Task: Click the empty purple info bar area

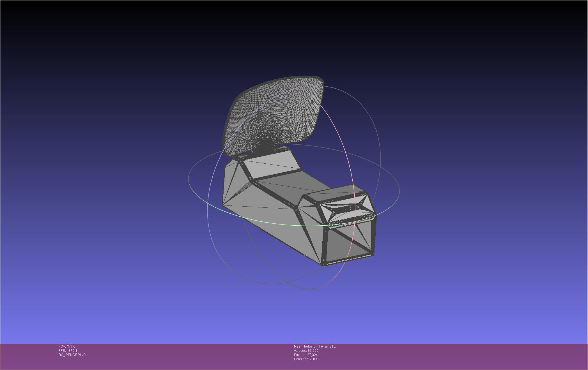Action: point(449,356)
